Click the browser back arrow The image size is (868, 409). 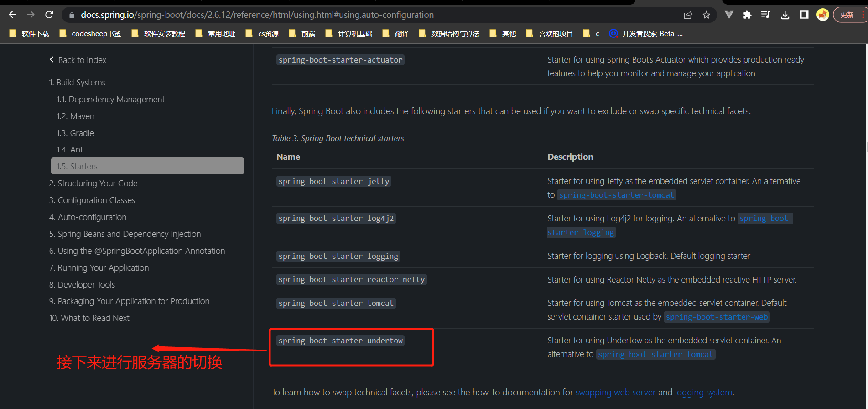coord(12,15)
